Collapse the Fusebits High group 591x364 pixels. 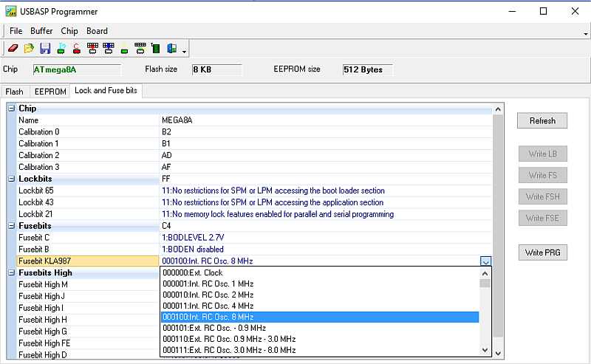(x=12, y=272)
